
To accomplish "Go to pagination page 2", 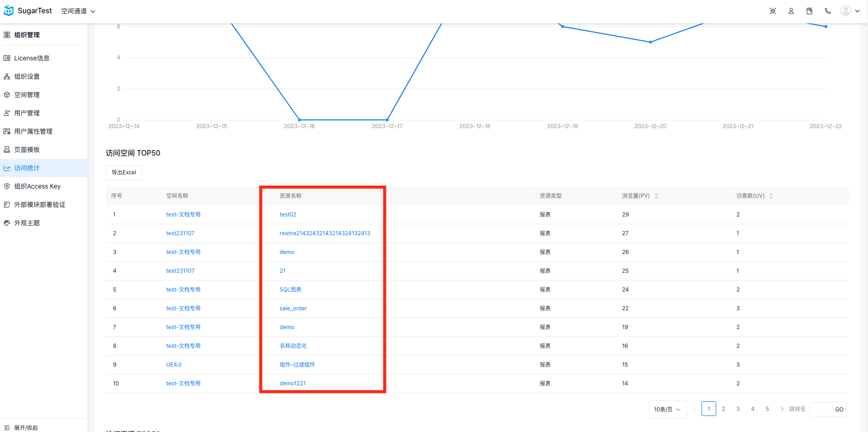I will pyautogui.click(x=723, y=409).
